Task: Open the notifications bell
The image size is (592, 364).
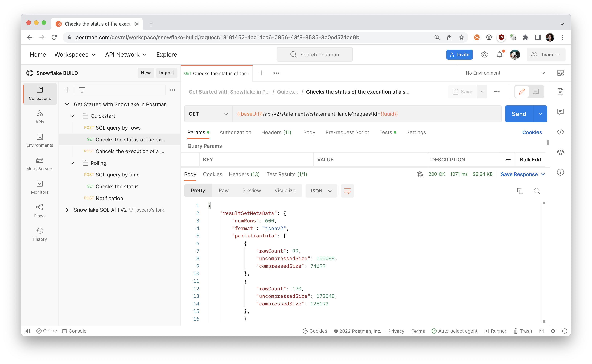Action: [x=499, y=54]
